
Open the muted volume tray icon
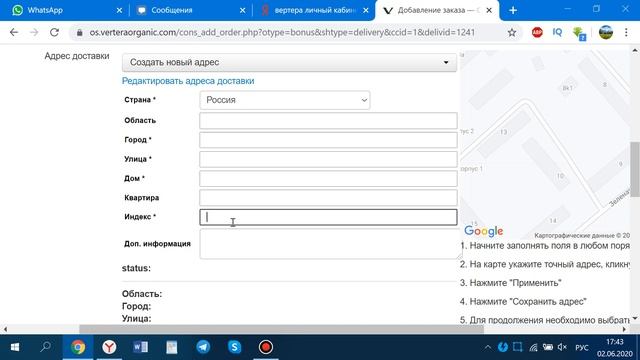562,347
